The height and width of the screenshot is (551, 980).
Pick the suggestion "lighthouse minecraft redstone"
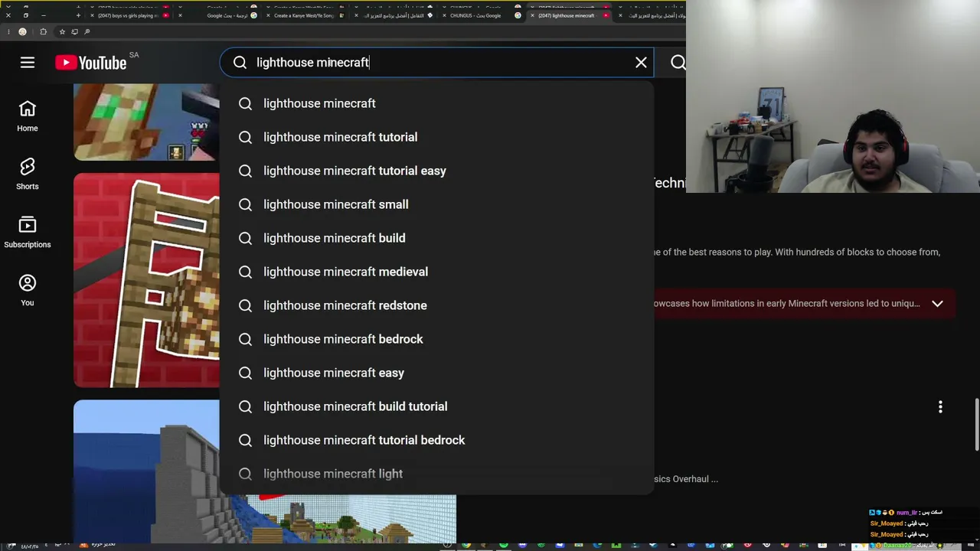(437, 305)
